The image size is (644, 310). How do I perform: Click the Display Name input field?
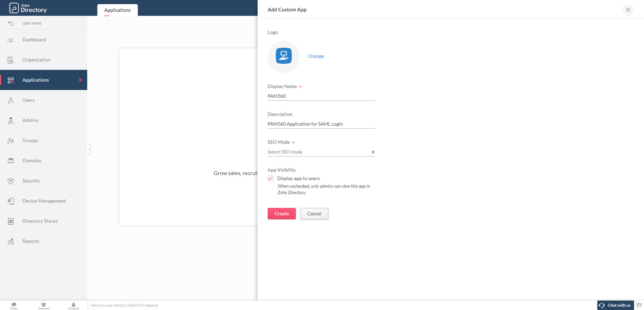[x=321, y=96]
